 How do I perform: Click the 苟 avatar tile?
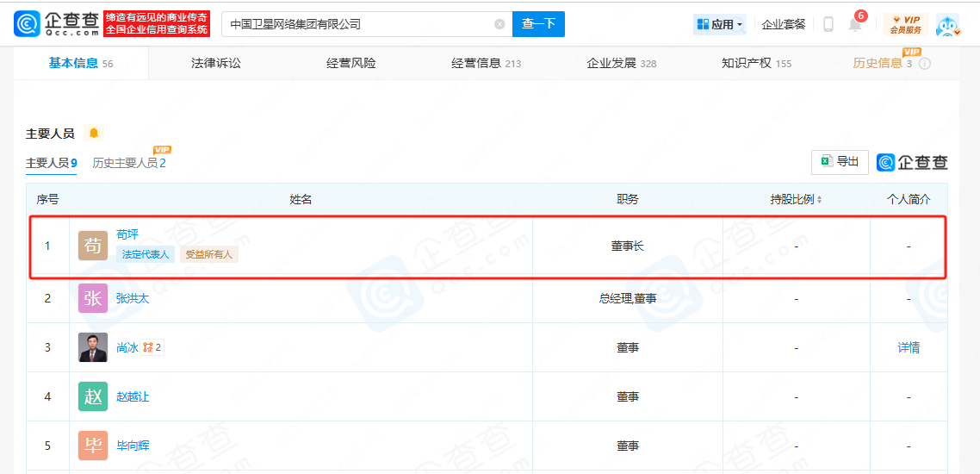(x=92, y=246)
